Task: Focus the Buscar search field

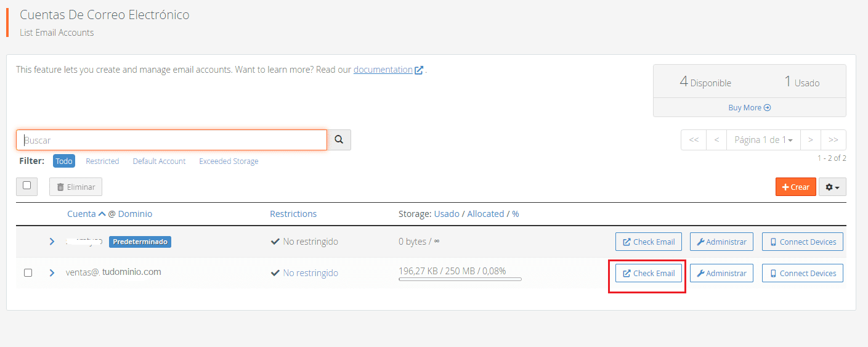Action: (172, 140)
